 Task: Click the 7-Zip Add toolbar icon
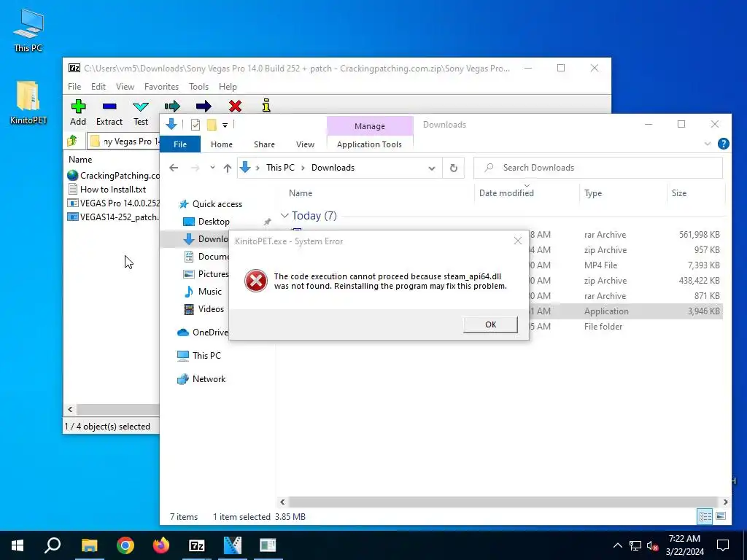tap(78, 106)
